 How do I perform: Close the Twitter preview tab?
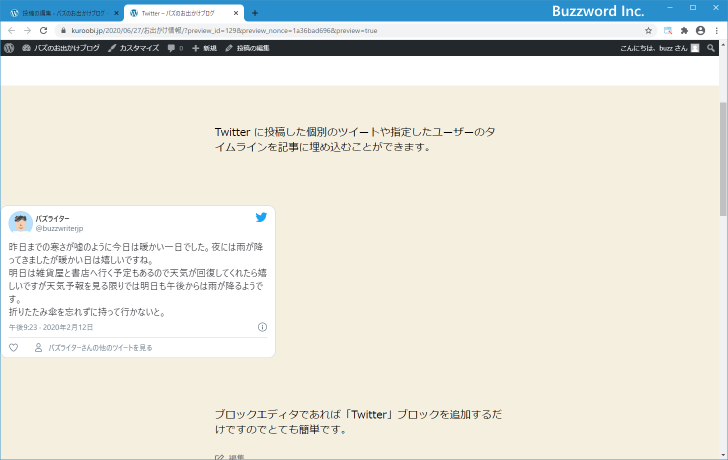click(x=236, y=13)
